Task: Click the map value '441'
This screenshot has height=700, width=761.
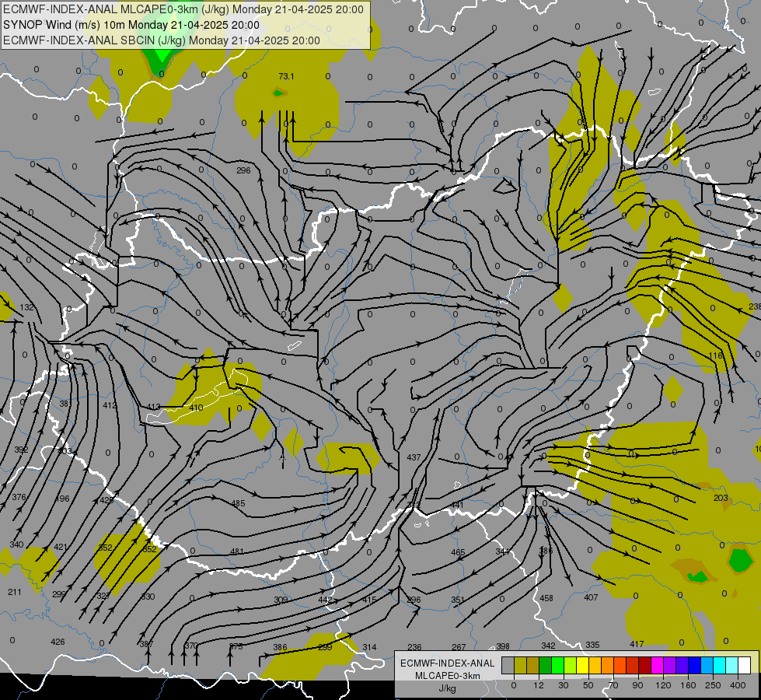Action: pos(457,506)
